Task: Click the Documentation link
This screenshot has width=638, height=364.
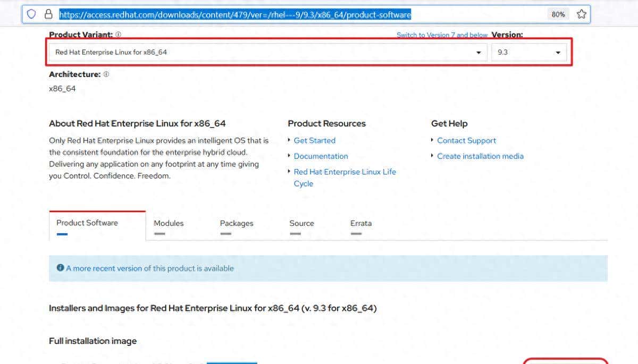Action: 321,156
